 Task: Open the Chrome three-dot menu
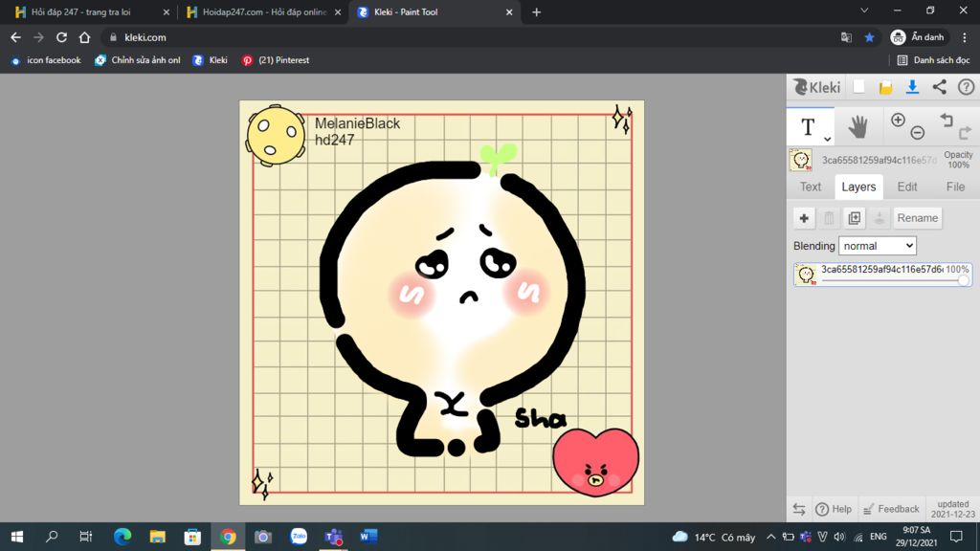(965, 37)
